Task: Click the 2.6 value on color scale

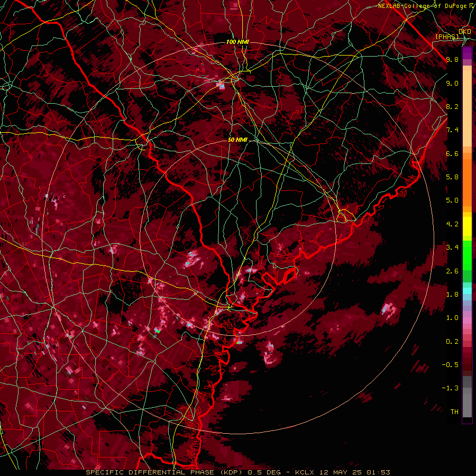Action: coord(452,271)
